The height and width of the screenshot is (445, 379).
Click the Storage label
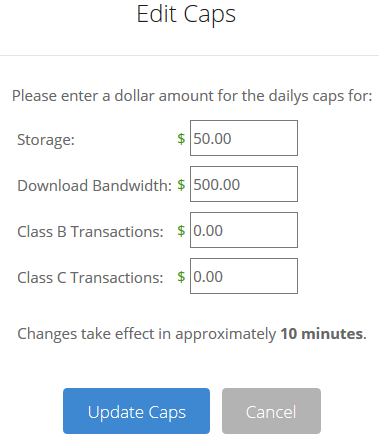point(46,140)
